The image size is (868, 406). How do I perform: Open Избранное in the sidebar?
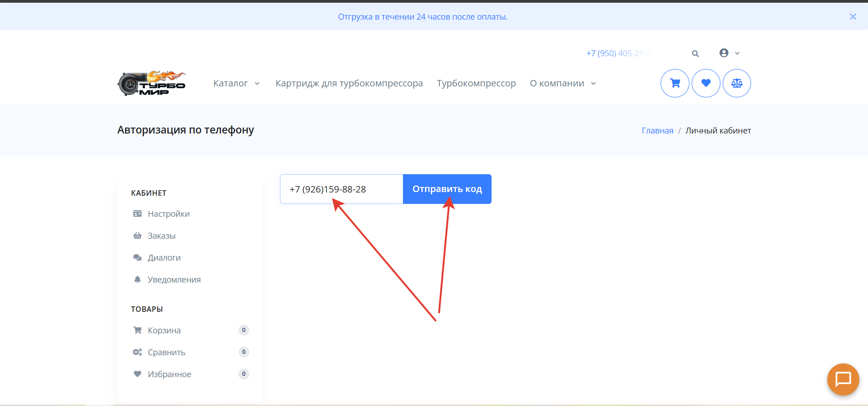point(169,374)
